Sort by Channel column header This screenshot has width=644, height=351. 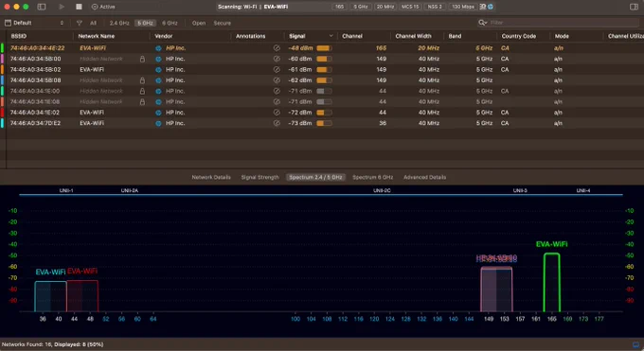(x=352, y=36)
